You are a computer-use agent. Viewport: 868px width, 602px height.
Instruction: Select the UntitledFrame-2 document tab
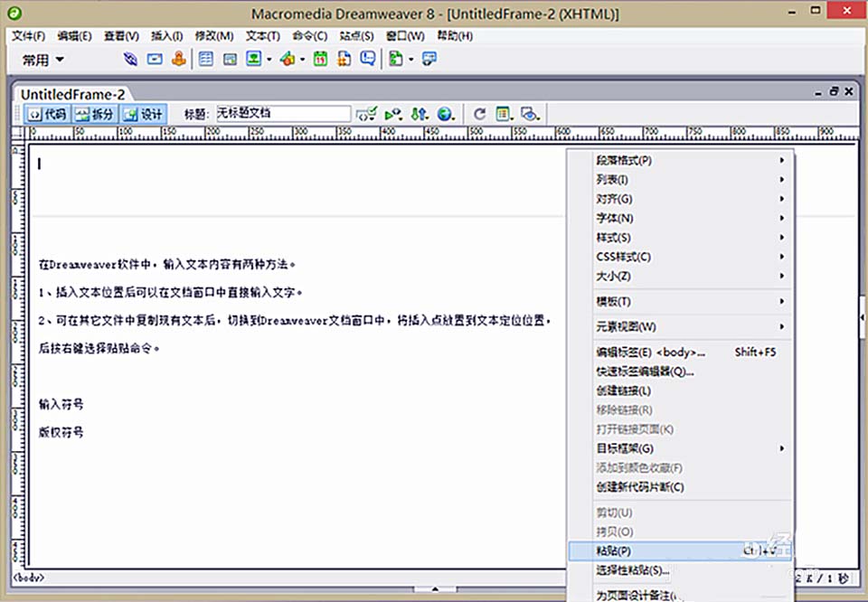click(73, 94)
